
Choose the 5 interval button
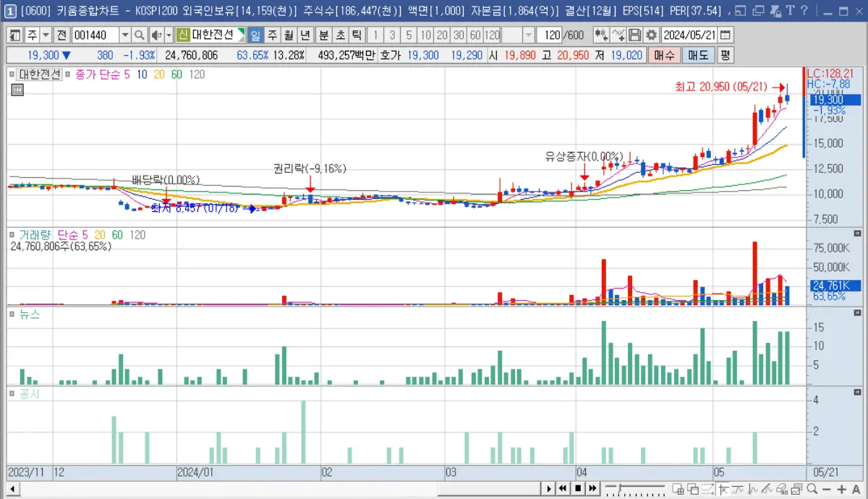point(409,35)
